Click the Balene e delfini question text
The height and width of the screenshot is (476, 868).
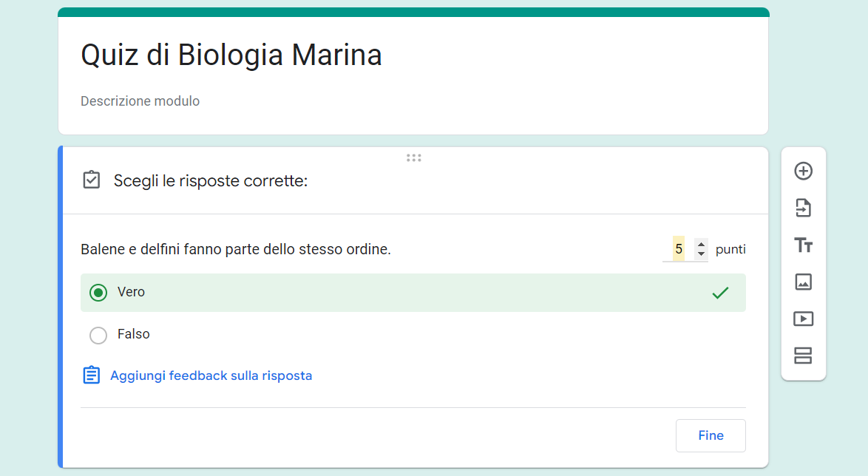[x=236, y=250]
